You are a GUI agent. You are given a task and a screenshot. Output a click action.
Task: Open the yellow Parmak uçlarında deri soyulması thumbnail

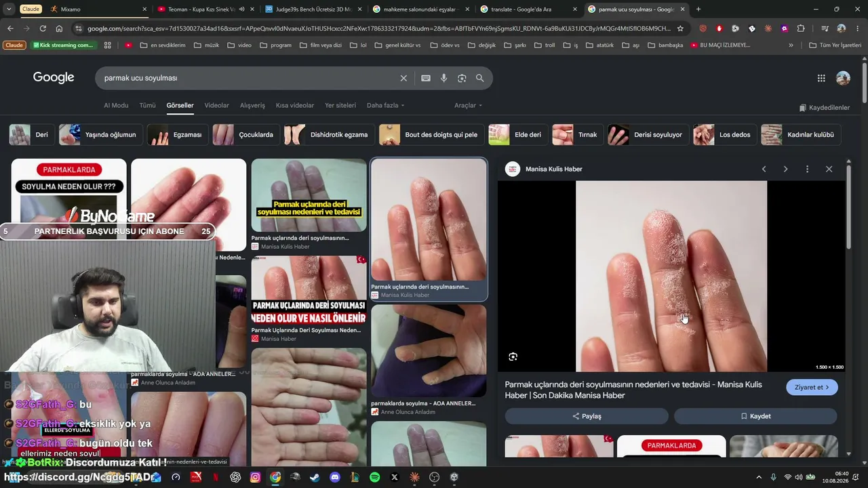tap(309, 195)
